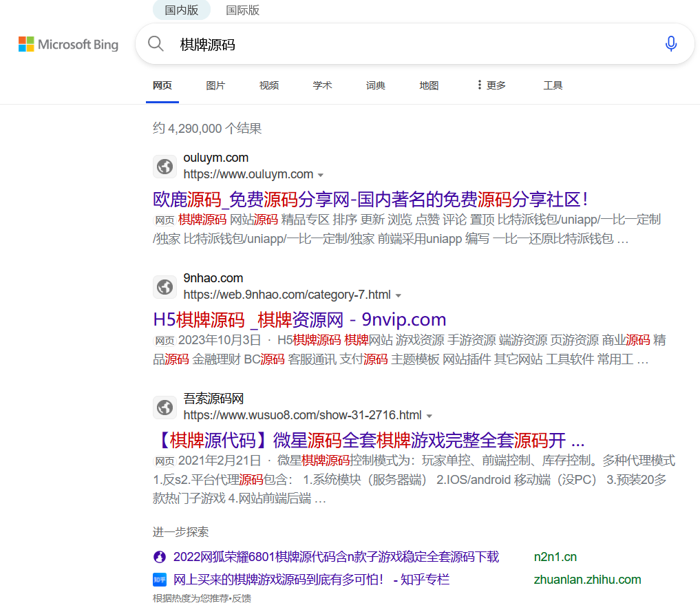Switch to 国际版 search mode
This screenshot has width=700, height=612.
(243, 10)
